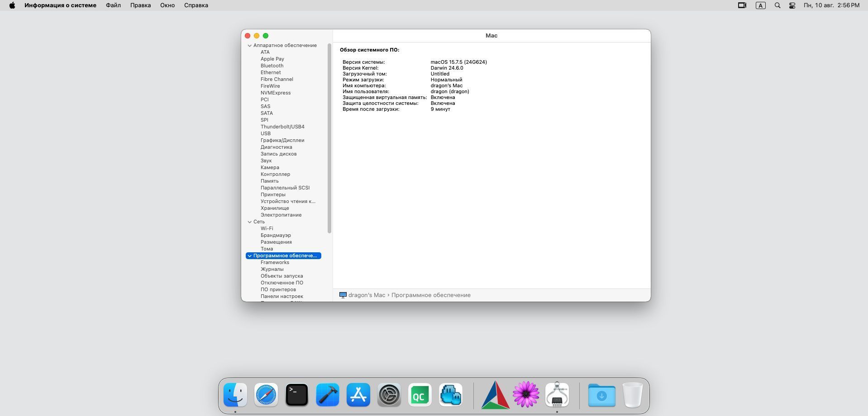The width and height of the screenshot is (868, 416).
Task: Select Отключенное ПО in the sidebar
Action: (x=282, y=283)
